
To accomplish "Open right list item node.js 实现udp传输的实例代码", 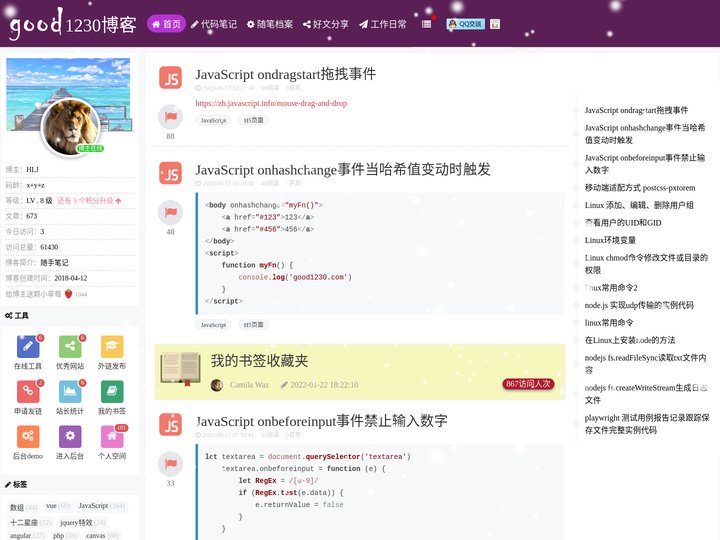I will 639,305.
